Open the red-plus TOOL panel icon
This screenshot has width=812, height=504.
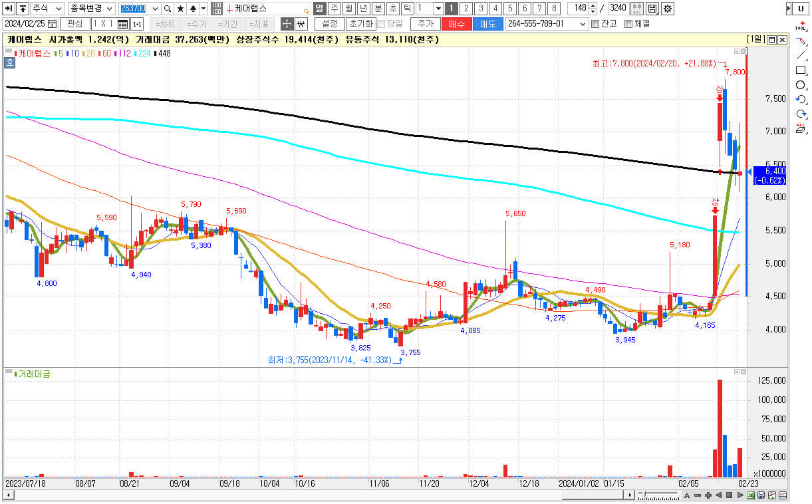[x=801, y=26]
